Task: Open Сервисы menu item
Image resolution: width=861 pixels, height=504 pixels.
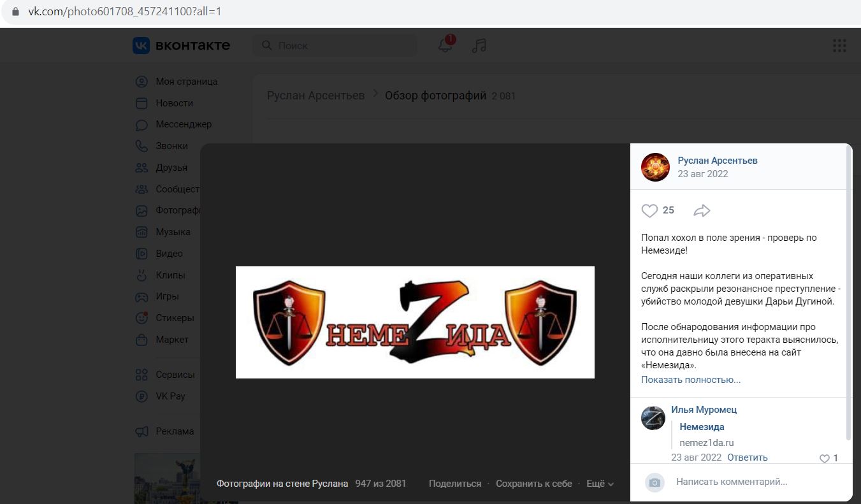Action: (x=175, y=375)
